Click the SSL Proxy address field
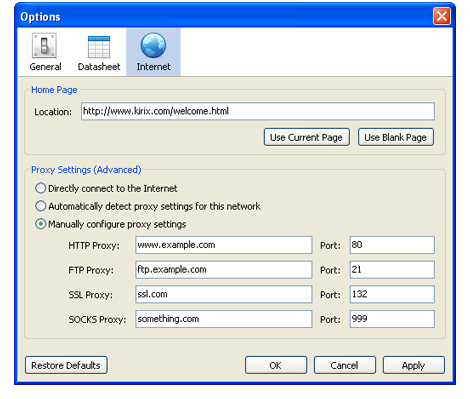 (x=224, y=294)
